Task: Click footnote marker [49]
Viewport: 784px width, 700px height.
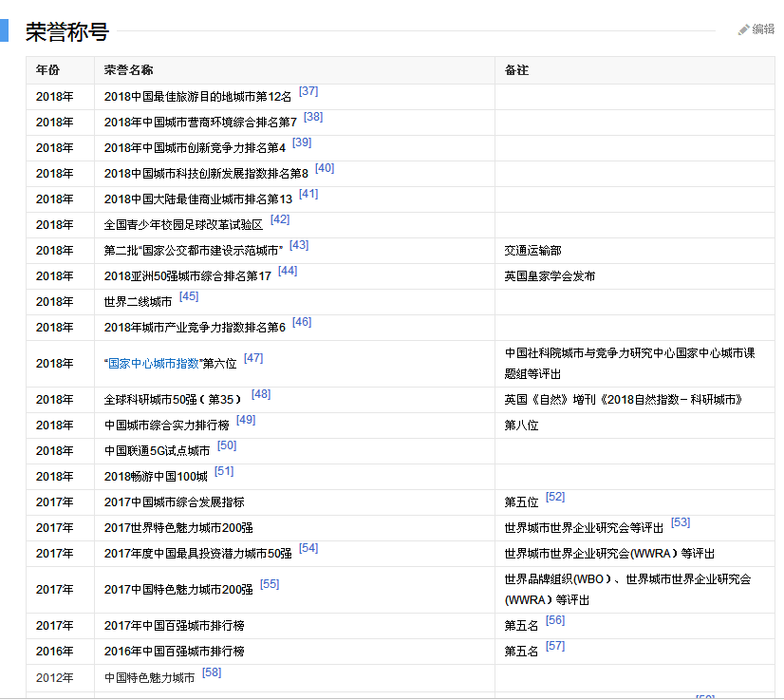Action: 246,421
